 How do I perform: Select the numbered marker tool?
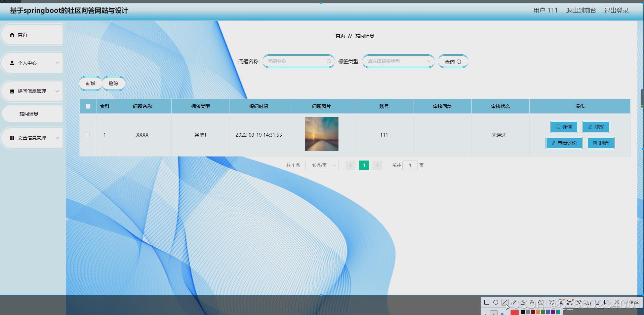tap(541, 302)
